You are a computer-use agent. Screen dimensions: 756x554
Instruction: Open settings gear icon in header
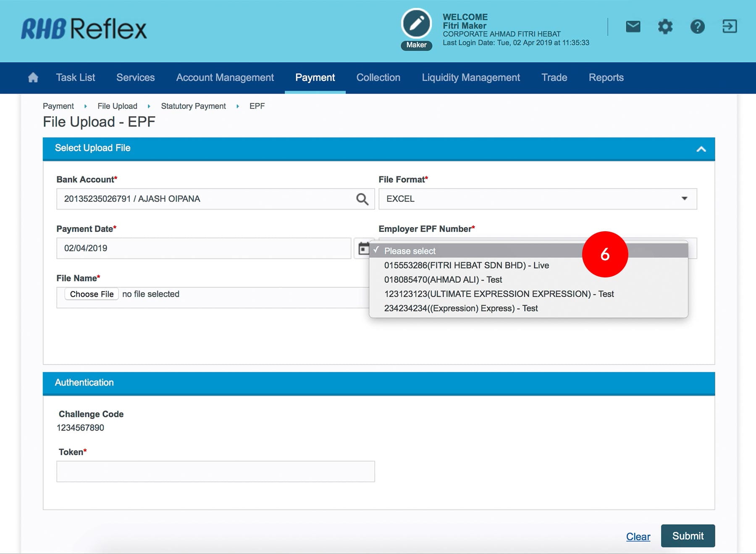click(665, 27)
